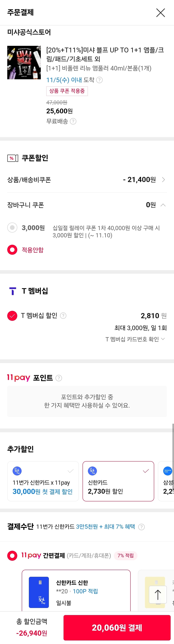Collapse the 장바구니 쿠폰 section
The image size is (174, 644).
click(x=163, y=205)
